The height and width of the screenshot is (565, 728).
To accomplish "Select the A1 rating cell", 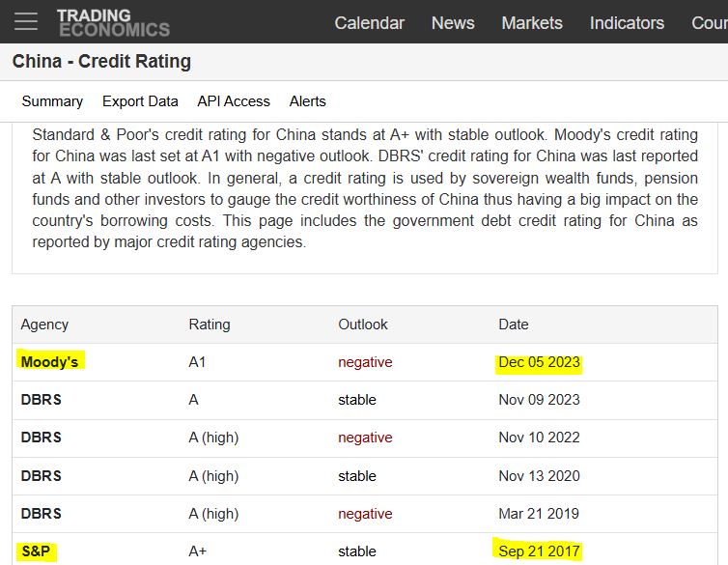I will (x=197, y=362).
